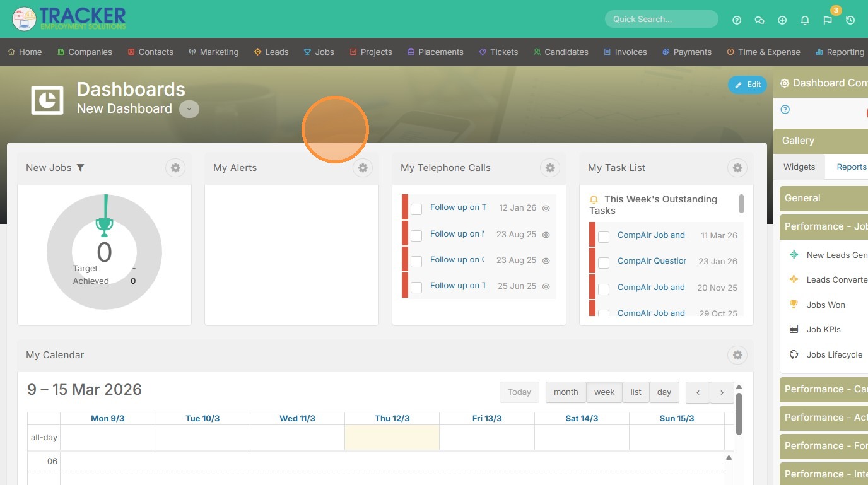This screenshot has width=868, height=485.
Task: Open the My Task List settings gear
Action: point(737,168)
